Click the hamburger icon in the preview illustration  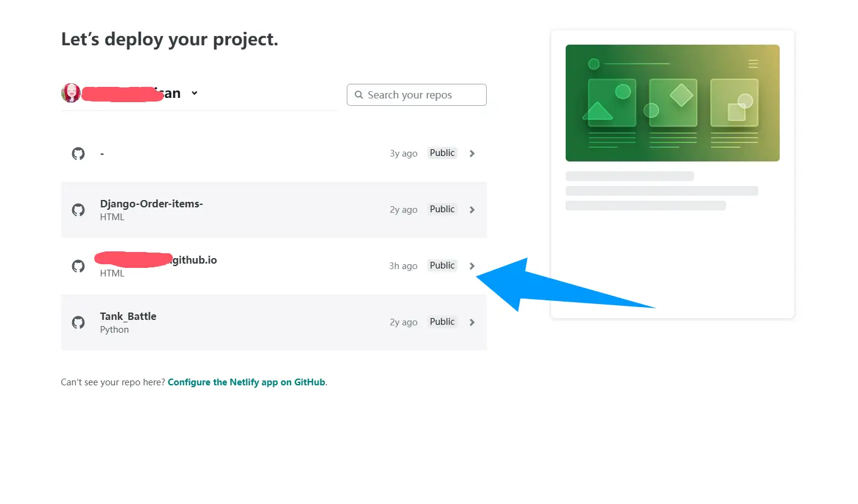pyautogui.click(x=753, y=64)
